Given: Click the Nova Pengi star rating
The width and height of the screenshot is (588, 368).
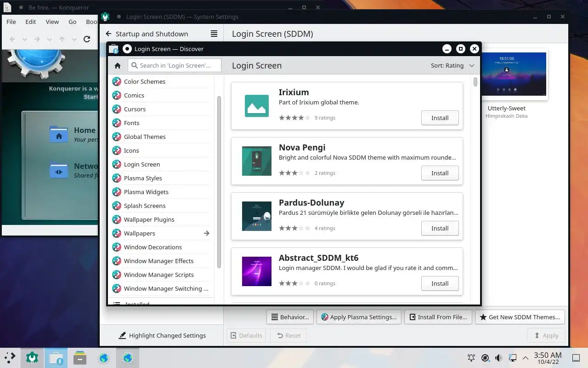Looking at the screenshot, I should pyautogui.click(x=294, y=173).
